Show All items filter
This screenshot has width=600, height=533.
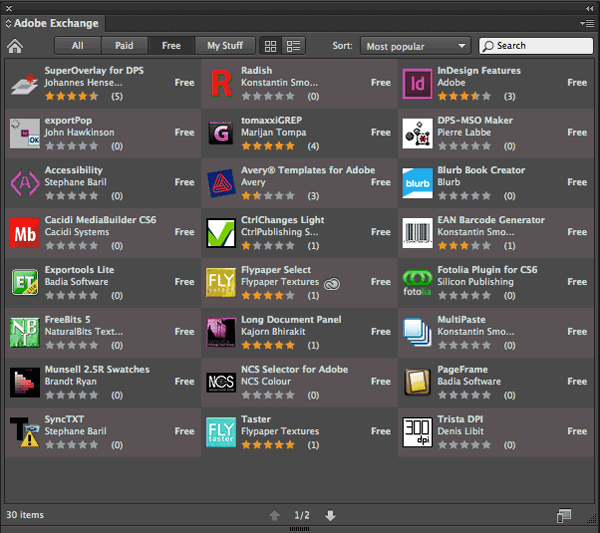78,46
